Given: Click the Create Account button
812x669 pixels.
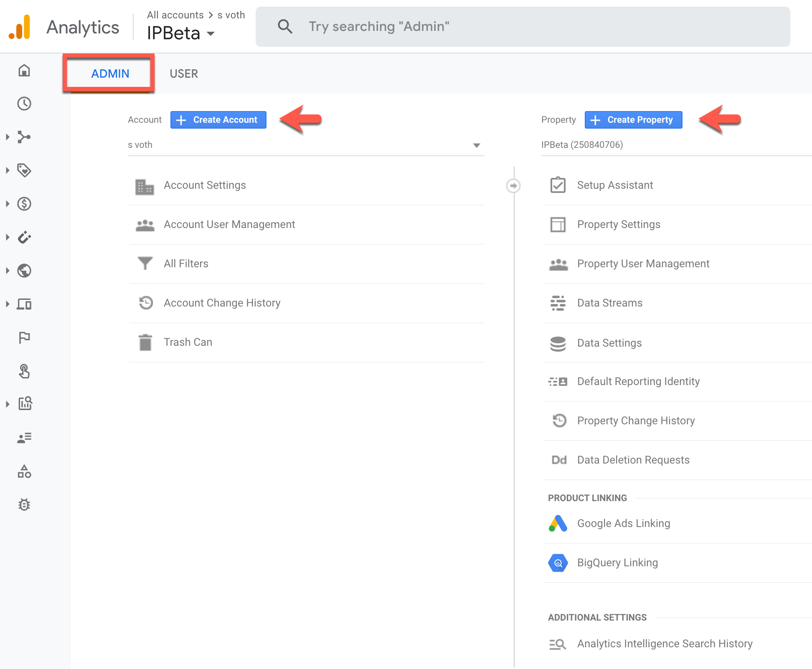Looking at the screenshot, I should tap(218, 120).
